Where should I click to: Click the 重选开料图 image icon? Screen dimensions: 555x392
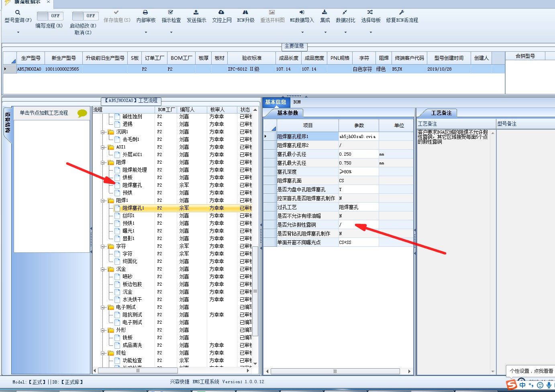pos(272,12)
